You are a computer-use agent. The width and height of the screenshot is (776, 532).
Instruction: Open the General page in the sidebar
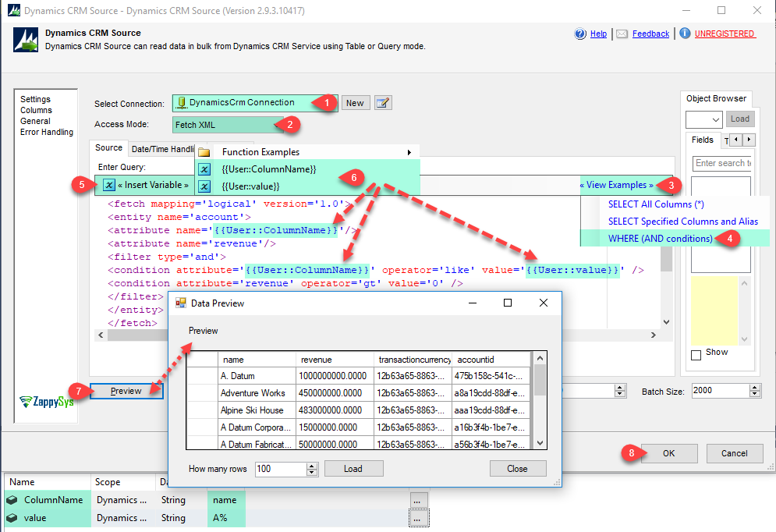[35, 121]
